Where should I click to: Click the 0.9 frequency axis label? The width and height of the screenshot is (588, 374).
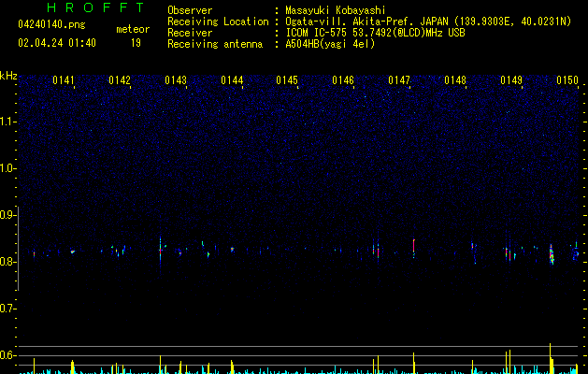pyautogui.click(x=7, y=215)
